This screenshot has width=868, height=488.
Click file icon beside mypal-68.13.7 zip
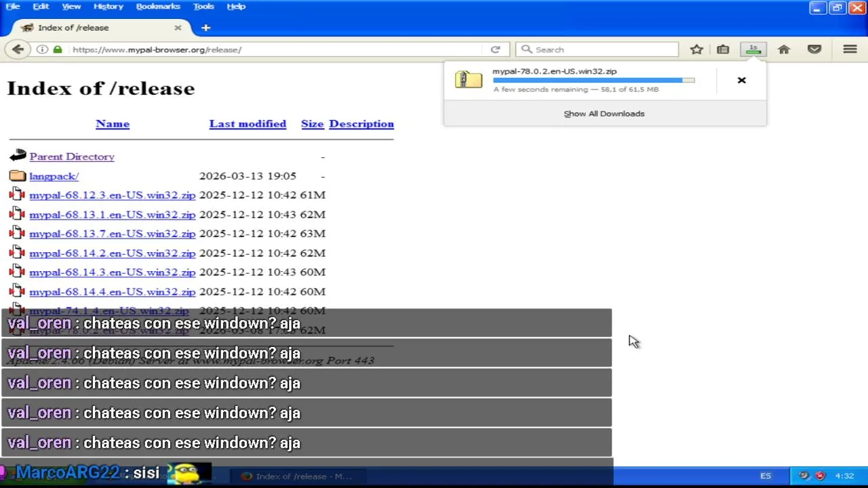(18, 233)
